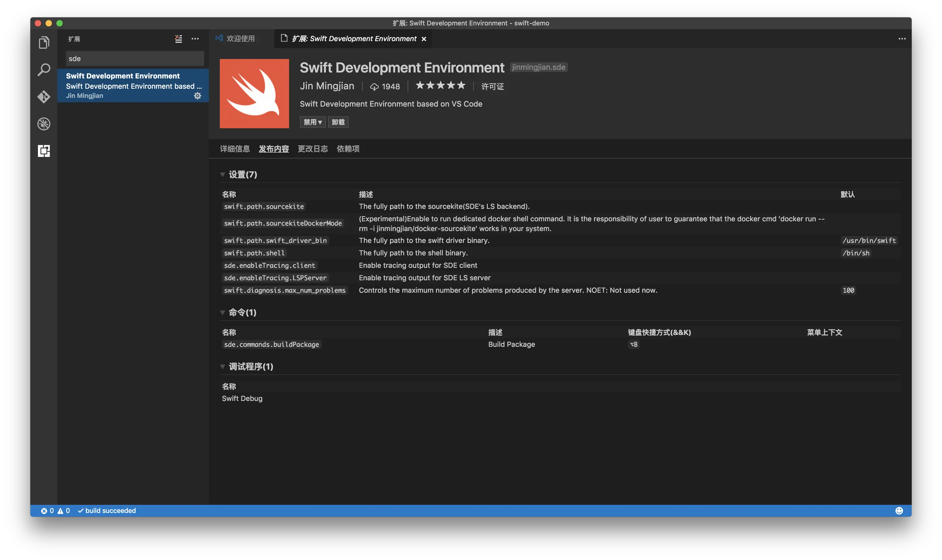Switch to the 更改日志 tab
This screenshot has height=560, width=942.
pyautogui.click(x=312, y=149)
